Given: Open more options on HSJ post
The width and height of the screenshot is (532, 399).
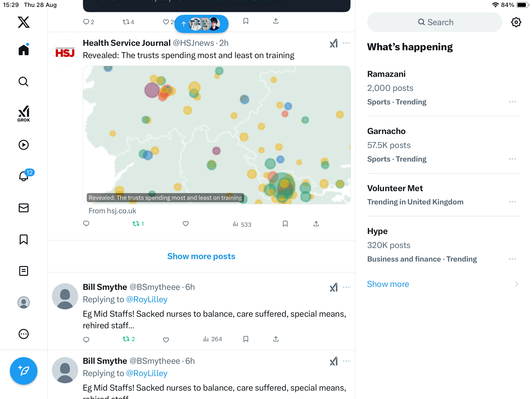Looking at the screenshot, I should click(x=346, y=43).
